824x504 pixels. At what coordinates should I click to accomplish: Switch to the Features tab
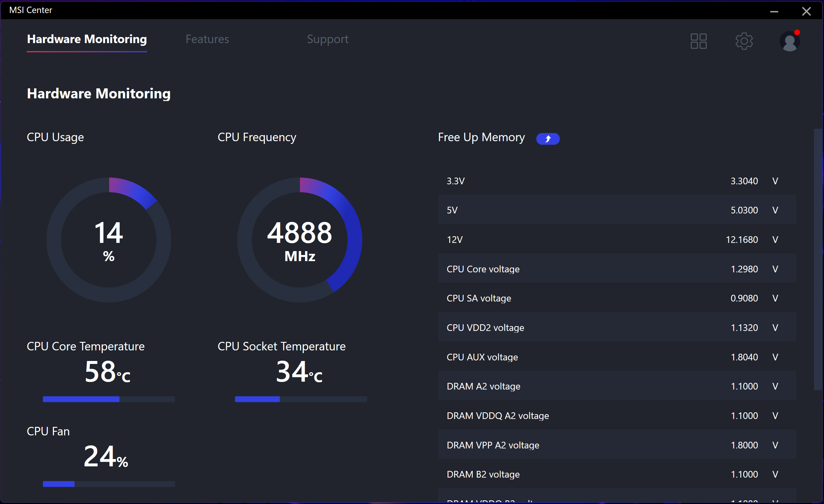pos(207,39)
